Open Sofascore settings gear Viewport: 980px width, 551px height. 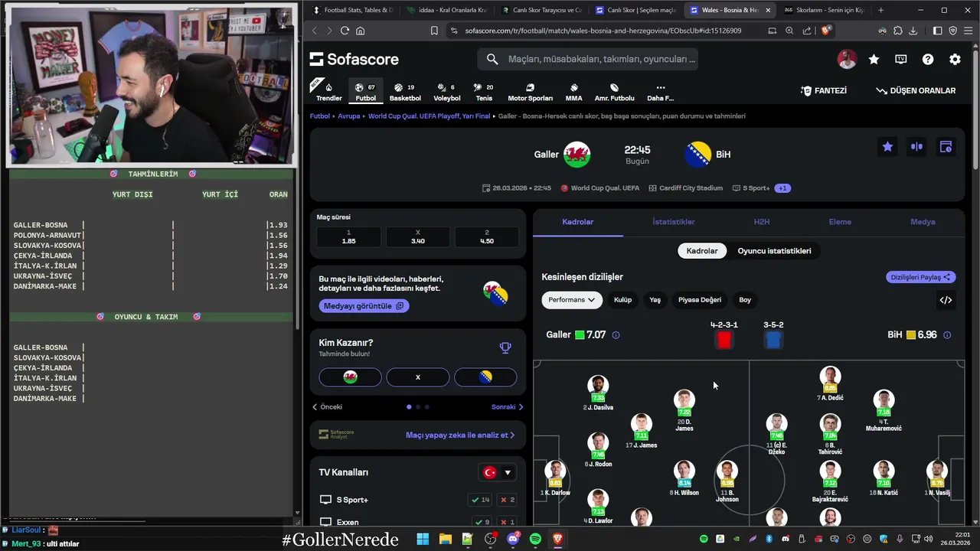pos(955,59)
